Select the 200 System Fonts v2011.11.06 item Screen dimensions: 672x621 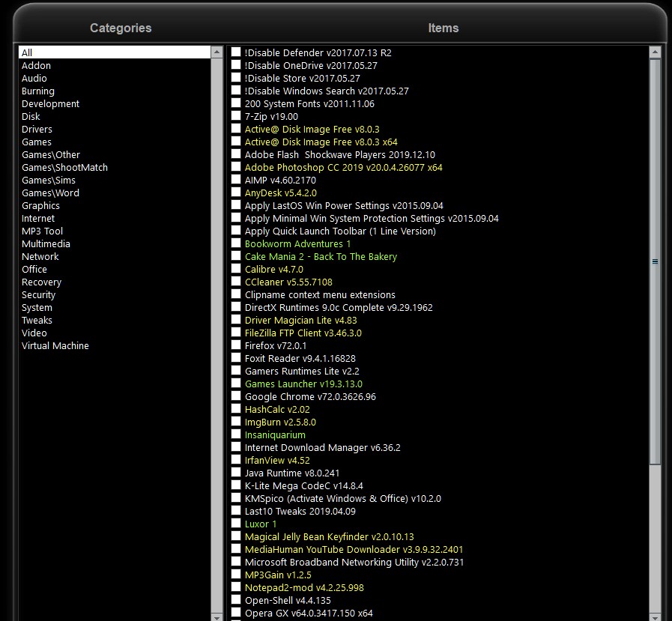tap(309, 103)
